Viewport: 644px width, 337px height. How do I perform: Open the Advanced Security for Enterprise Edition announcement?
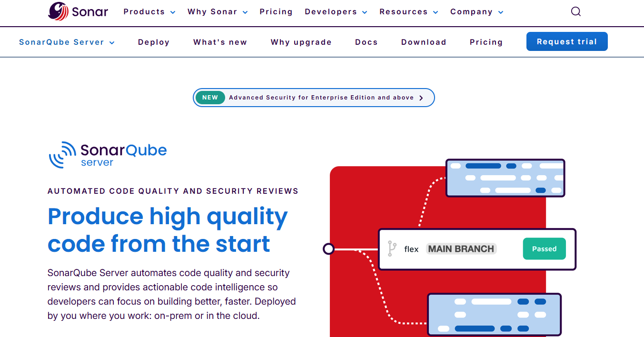[x=314, y=98]
